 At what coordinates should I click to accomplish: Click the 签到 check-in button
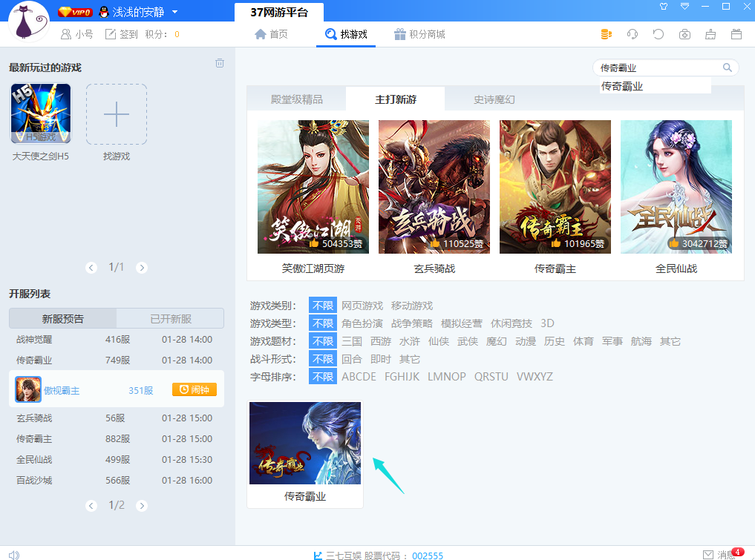click(x=122, y=34)
